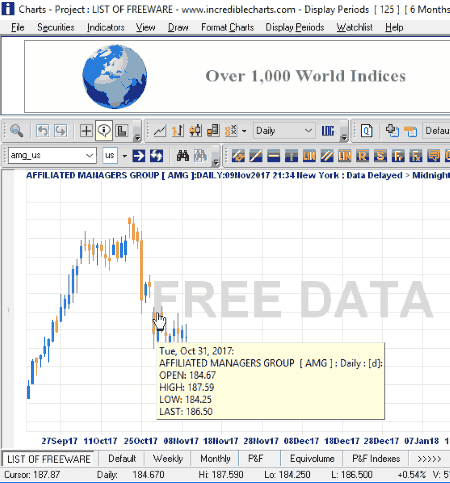Select the R drawing tool icon
This screenshot has width=450, height=483.
[362, 156]
